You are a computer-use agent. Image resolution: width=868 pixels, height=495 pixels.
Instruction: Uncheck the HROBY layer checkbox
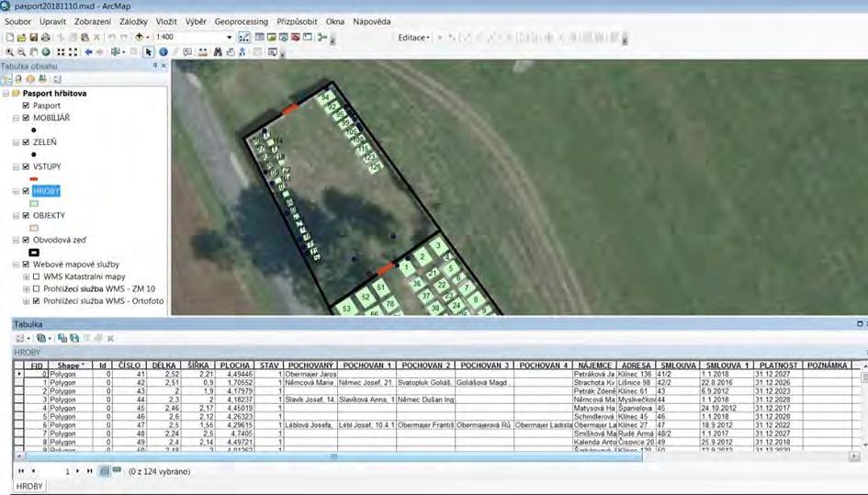coord(26,191)
